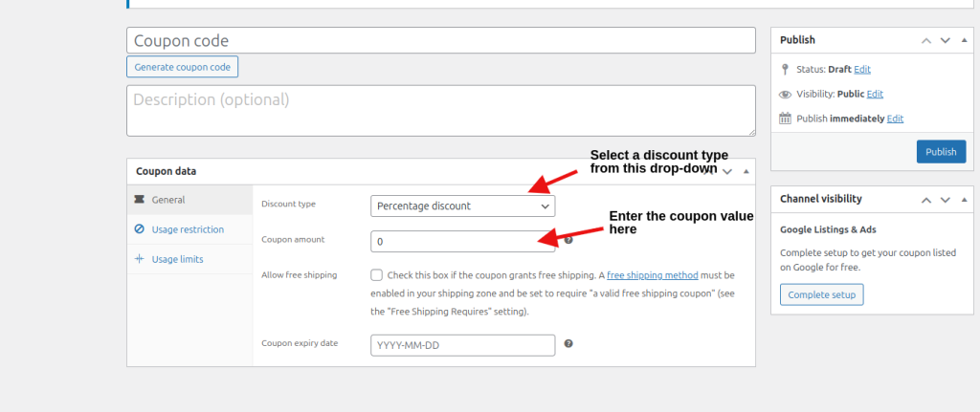Move Channel visibility panel down
The image size is (980, 412).
pos(946,200)
